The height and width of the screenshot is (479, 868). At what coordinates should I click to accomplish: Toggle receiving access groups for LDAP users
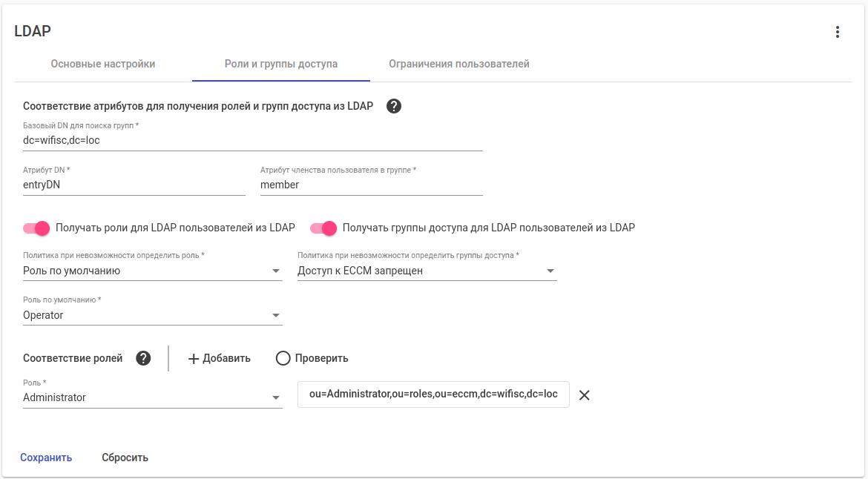pos(323,228)
